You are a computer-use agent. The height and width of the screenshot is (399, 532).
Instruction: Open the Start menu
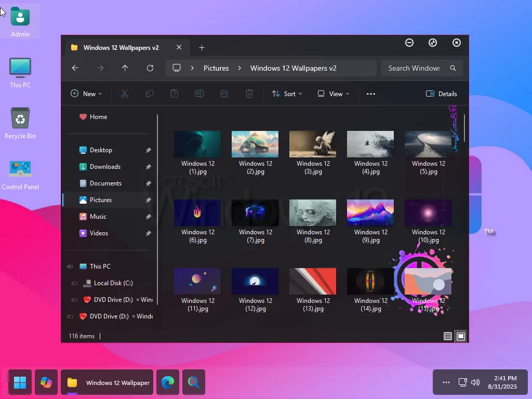[x=20, y=382]
